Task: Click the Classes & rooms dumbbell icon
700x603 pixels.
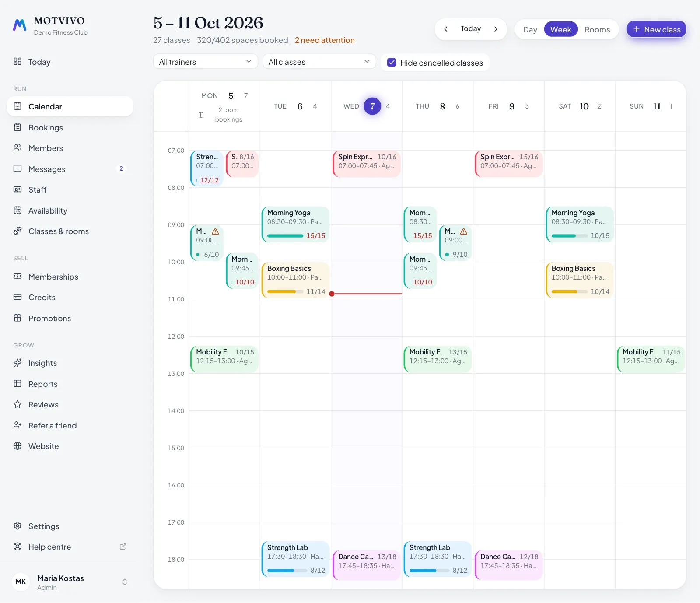Action: [x=17, y=231]
